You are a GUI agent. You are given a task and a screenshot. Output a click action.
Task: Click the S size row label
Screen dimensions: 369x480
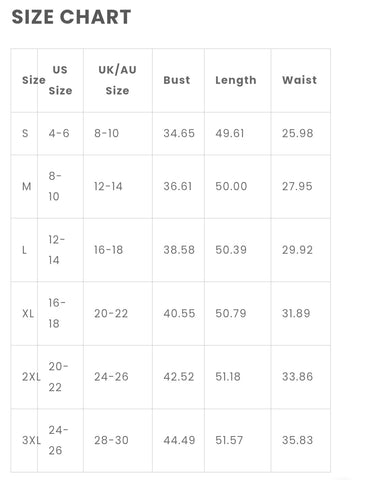click(x=25, y=133)
